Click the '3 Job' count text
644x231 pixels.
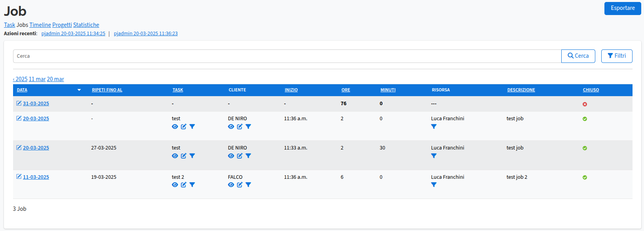point(20,209)
